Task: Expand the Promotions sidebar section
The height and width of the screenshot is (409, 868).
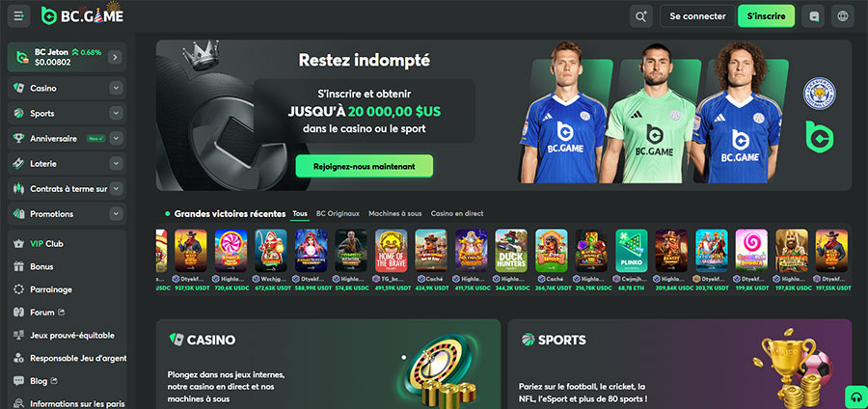Action: coord(116,213)
